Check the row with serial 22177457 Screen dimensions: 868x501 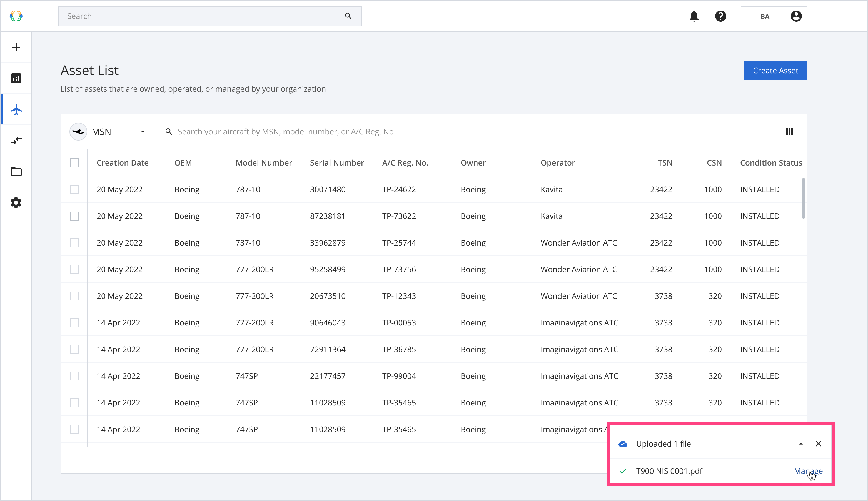point(74,376)
